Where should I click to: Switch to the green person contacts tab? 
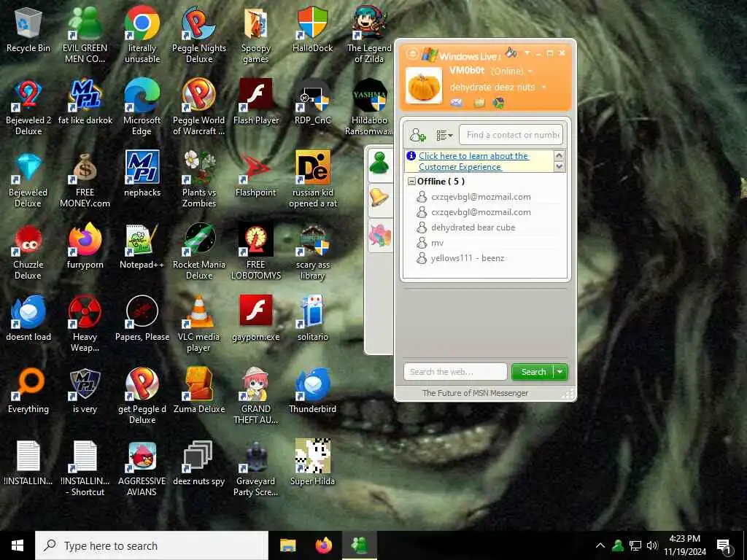(379, 163)
